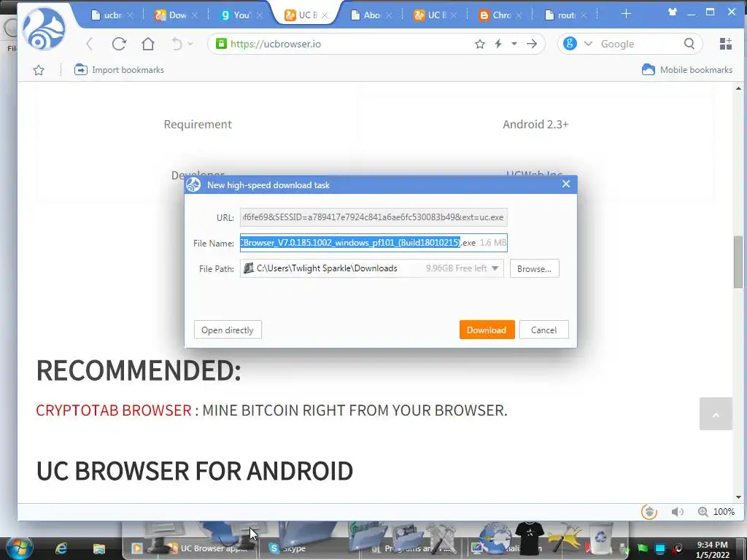Click the scrollbar down arrow
Screen dimensions: 747x560
(x=738, y=497)
